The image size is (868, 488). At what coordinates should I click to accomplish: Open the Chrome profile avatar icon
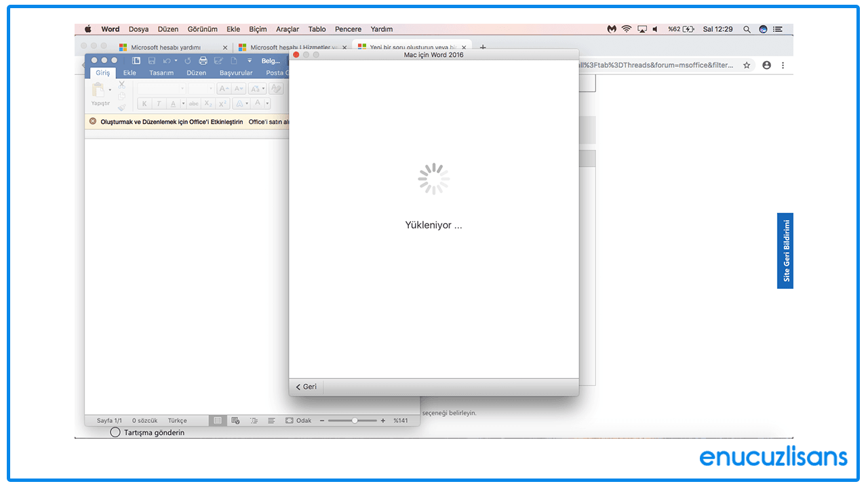click(x=767, y=65)
